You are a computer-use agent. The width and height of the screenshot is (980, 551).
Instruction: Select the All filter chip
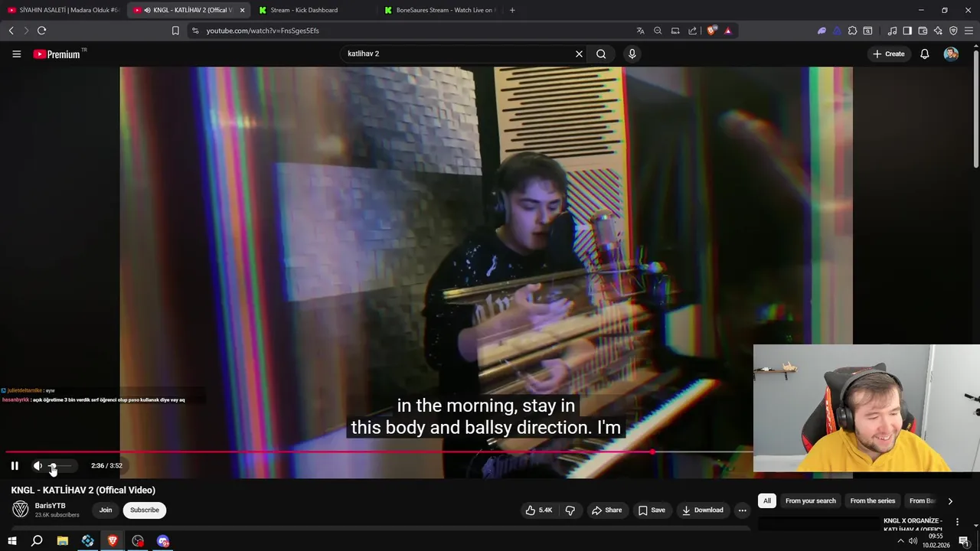point(766,500)
